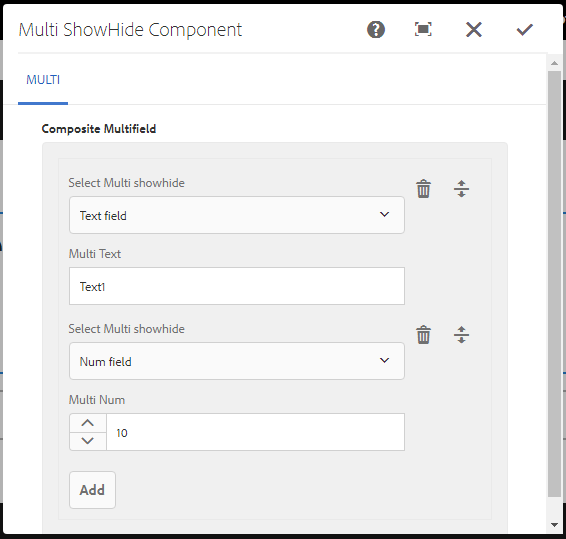Click reorder handle of Text field item

coord(461,189)
